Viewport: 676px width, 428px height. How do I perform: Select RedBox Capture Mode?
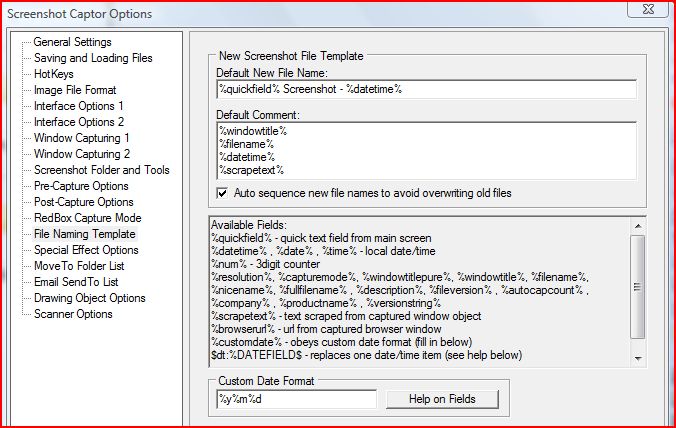88,218
